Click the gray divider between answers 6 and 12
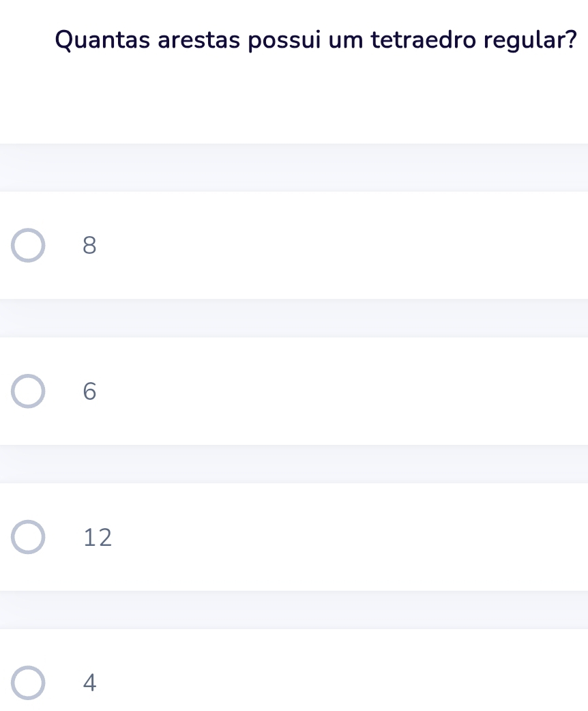The height and width of the screenshot is (711, 588). pyautogui.click(x=294, y=464)
